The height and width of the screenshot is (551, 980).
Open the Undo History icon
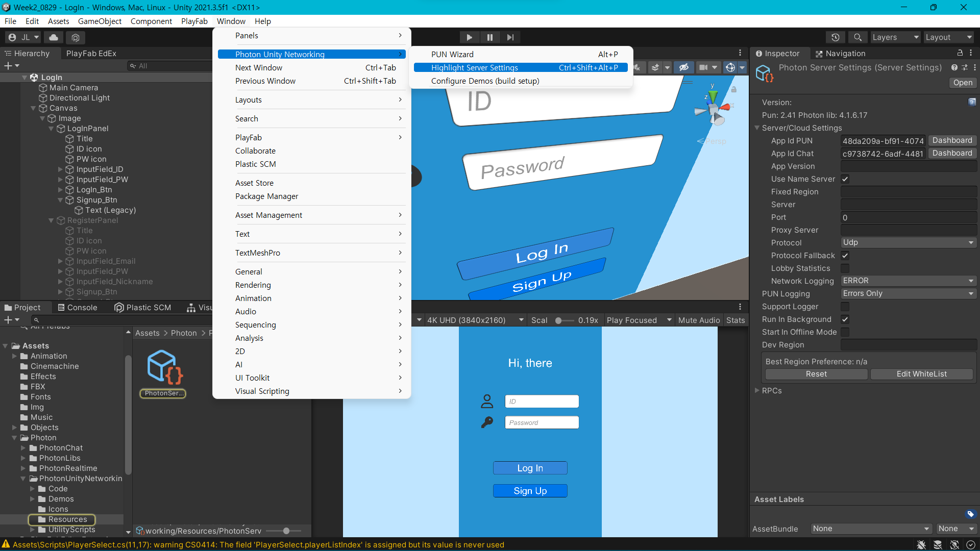pos(836,37)
